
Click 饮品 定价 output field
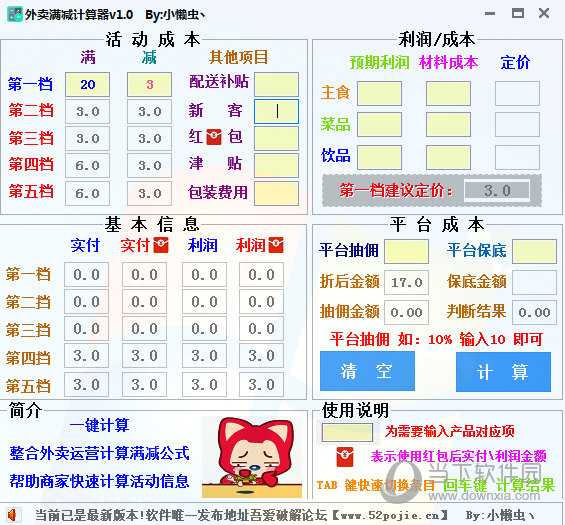tap(517, 157)
